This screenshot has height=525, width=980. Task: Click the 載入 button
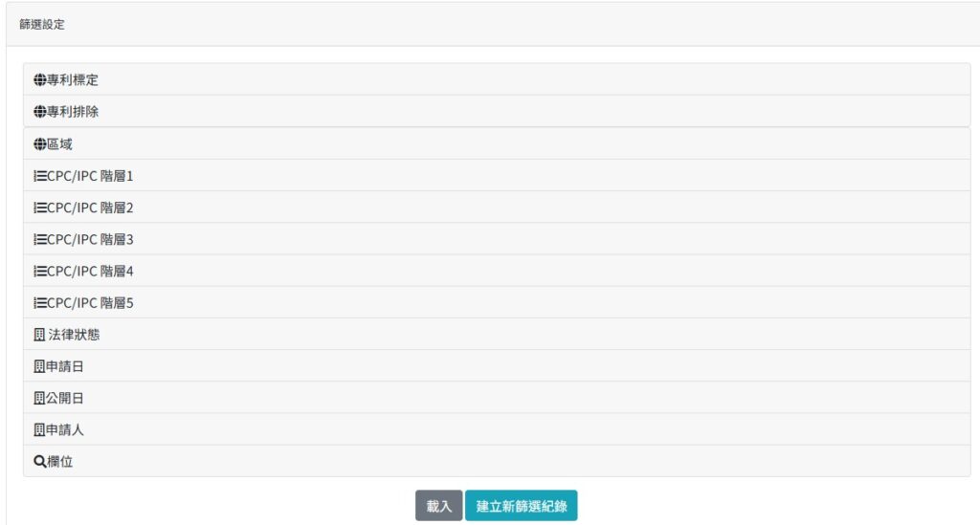click(x=439, y=506)
